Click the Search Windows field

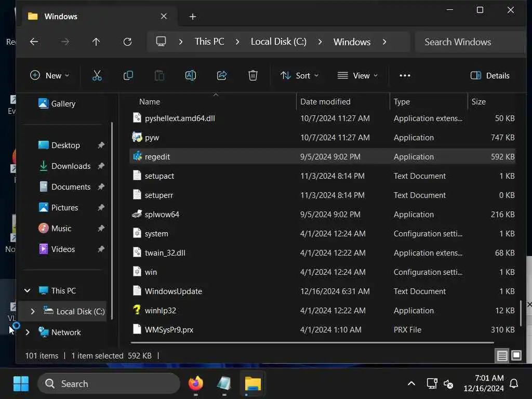(470, 42)
